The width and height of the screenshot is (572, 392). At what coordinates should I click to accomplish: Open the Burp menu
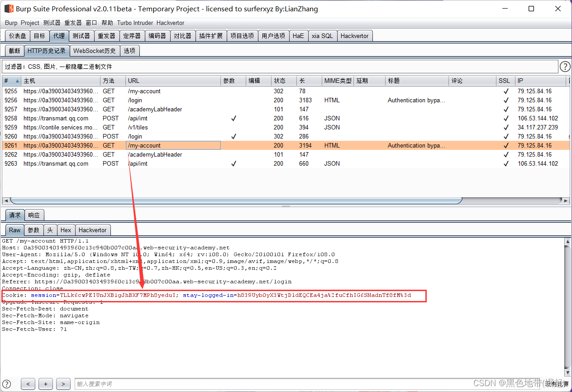pos(11,23)
